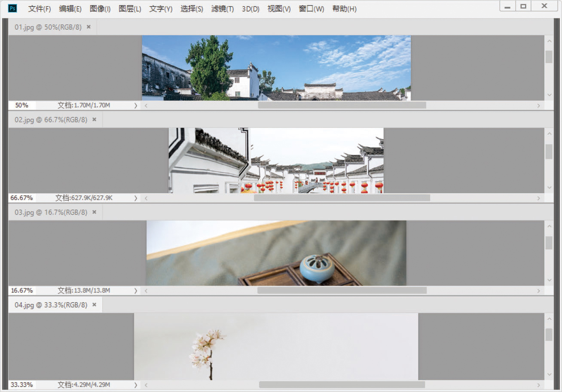Click scroll-up arrow in 01.jpg window
The image size is (562, 392).
point(549,41)
